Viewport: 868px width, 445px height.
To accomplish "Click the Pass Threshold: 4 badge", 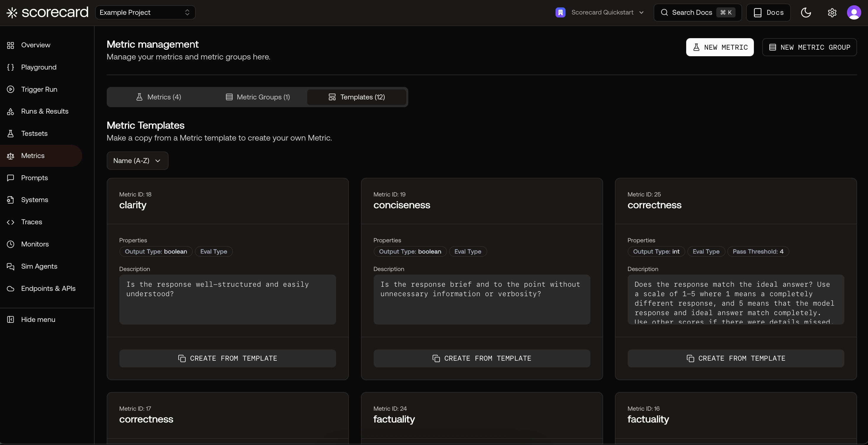I will pos(758,251).
